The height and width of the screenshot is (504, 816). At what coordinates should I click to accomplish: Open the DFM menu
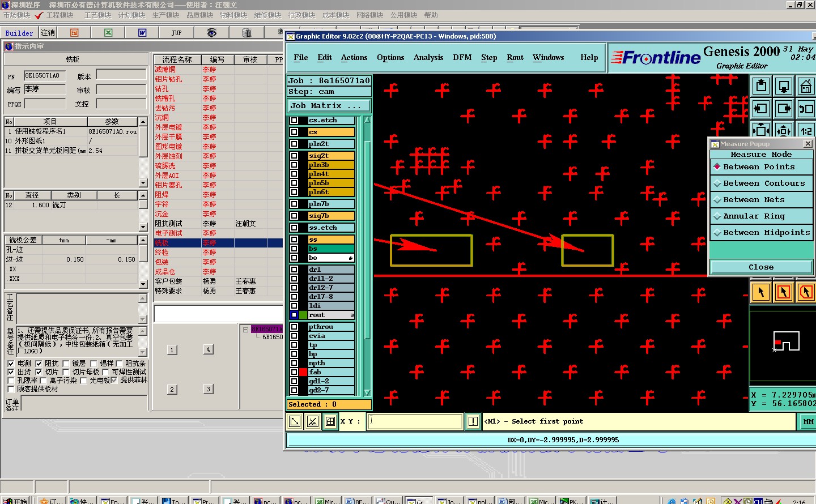click(x=462, y=58)
